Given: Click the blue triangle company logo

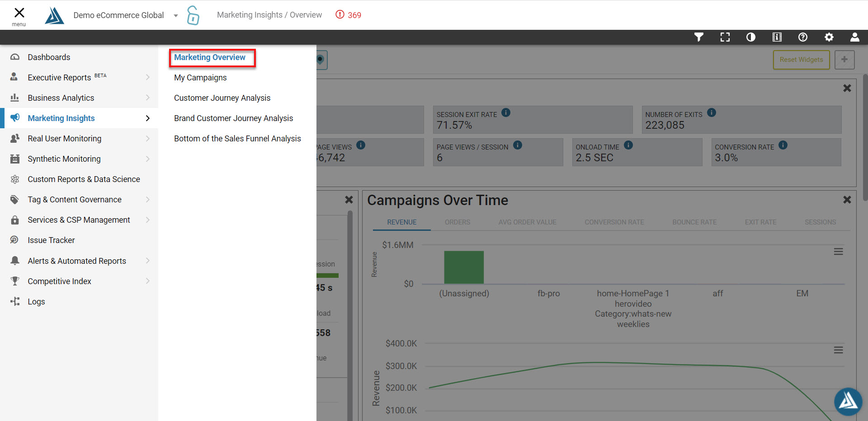Looking at the screenshot, I should click(x=54, y=15).
